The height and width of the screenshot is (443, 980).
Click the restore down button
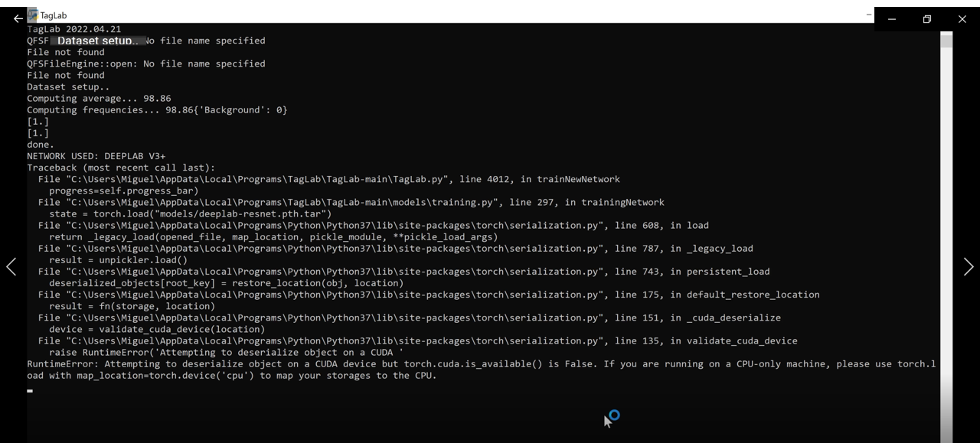point(926,19)
